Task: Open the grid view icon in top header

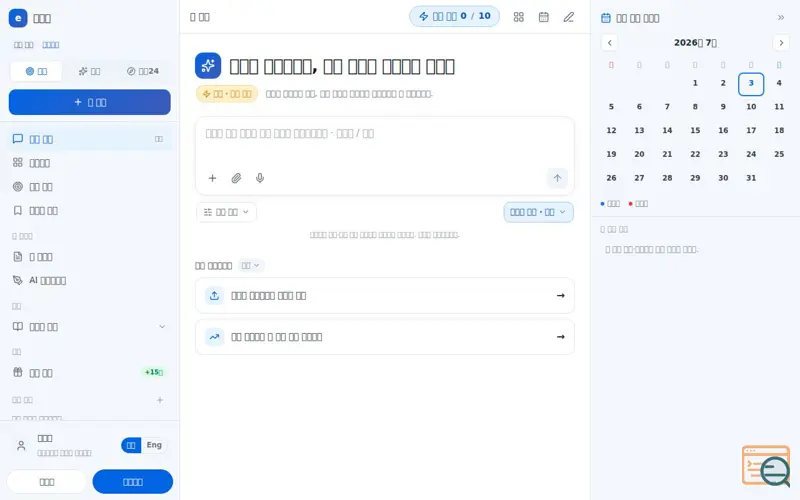Action: tap(518, 17)
